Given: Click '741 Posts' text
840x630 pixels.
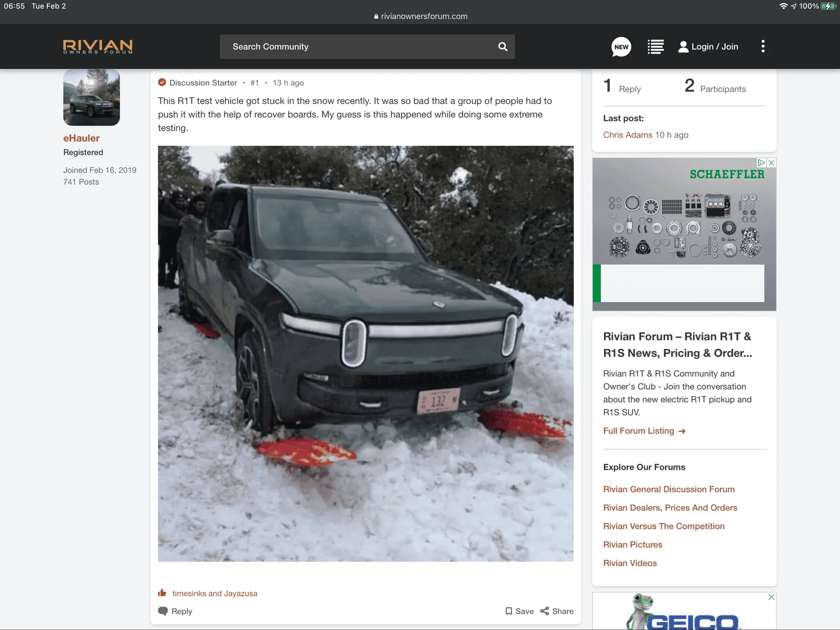Looking at the screenshot, I should [81, 182].
